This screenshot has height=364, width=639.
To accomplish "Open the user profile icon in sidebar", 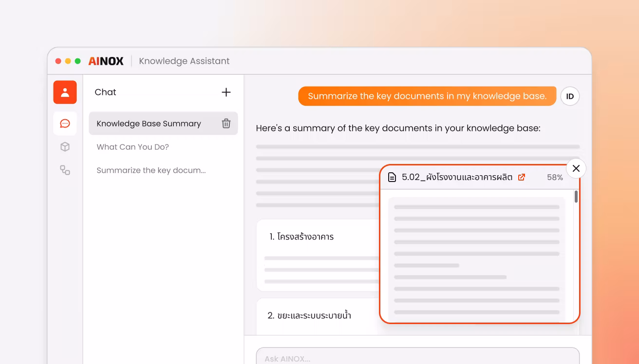I will (x=65, y=92).
